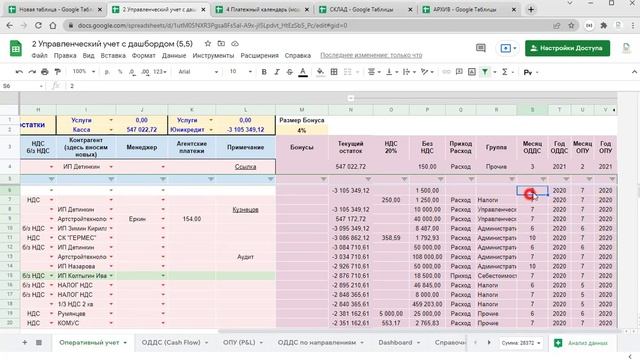Click the Ссылка link in row 4

click(x=245, y=167)
